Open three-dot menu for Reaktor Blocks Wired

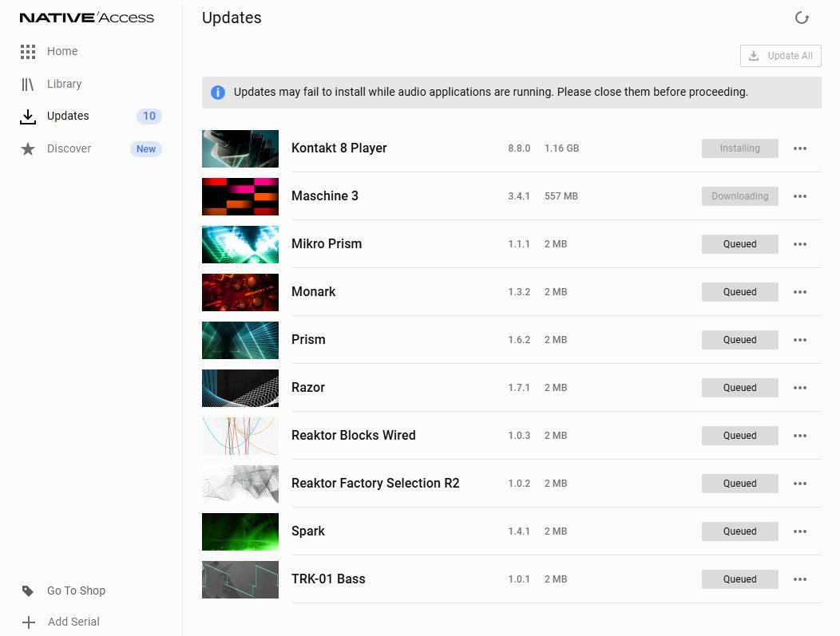[800, 436]
